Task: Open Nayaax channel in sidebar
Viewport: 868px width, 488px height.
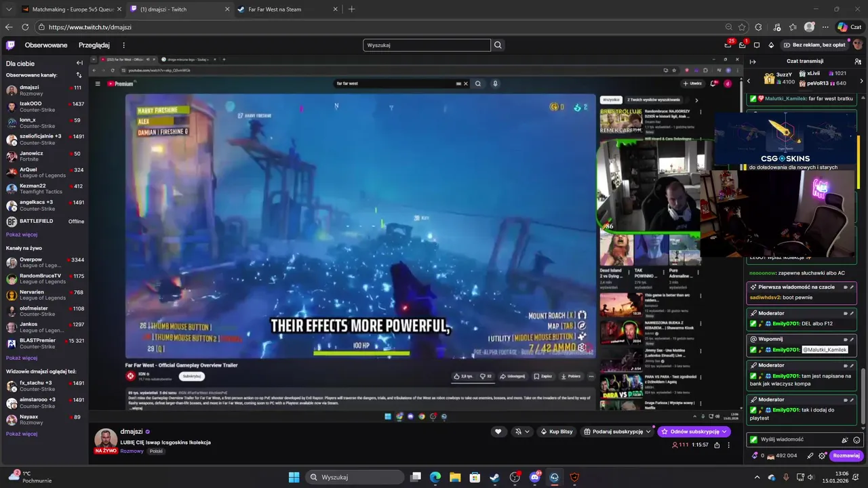Action: pyautogui.click(x=44, y=420)
